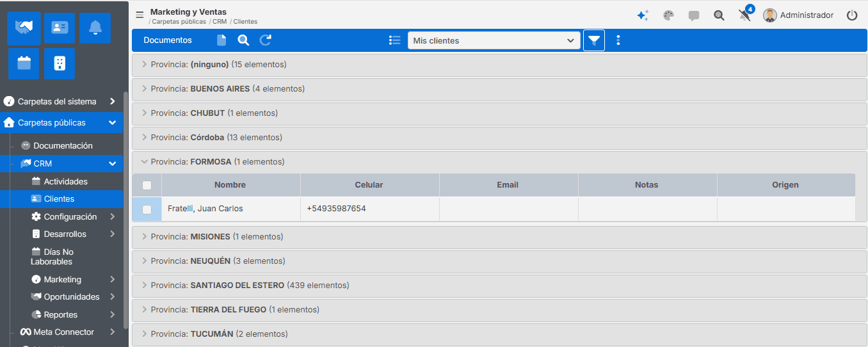This screenshot has height=347, width=868.
Task: Open the chat bubble icon
Action: tap(694, 16)
